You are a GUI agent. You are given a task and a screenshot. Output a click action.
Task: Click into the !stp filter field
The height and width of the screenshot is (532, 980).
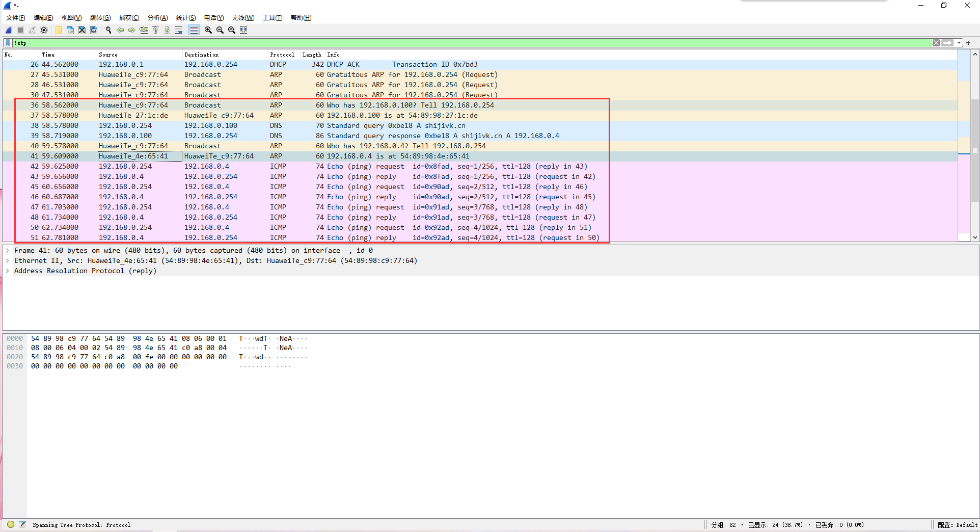point(471,43)
